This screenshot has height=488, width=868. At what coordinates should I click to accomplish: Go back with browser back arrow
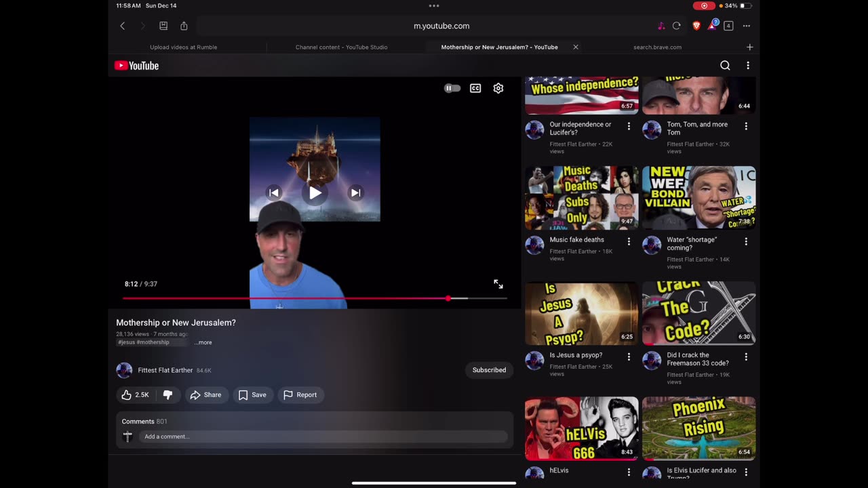(x=122, y=26)
